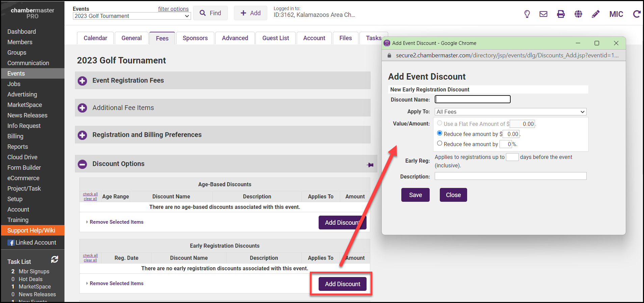Click the globe icon in header

tap(578, 14)
